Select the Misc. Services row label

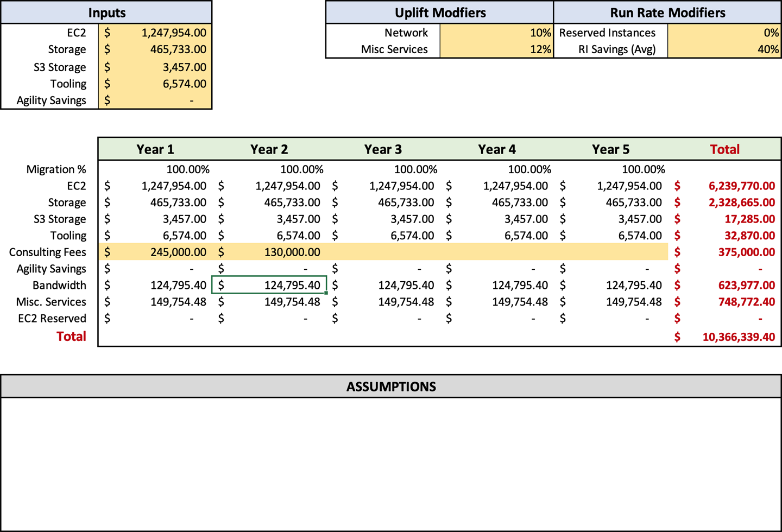(51, 302)
